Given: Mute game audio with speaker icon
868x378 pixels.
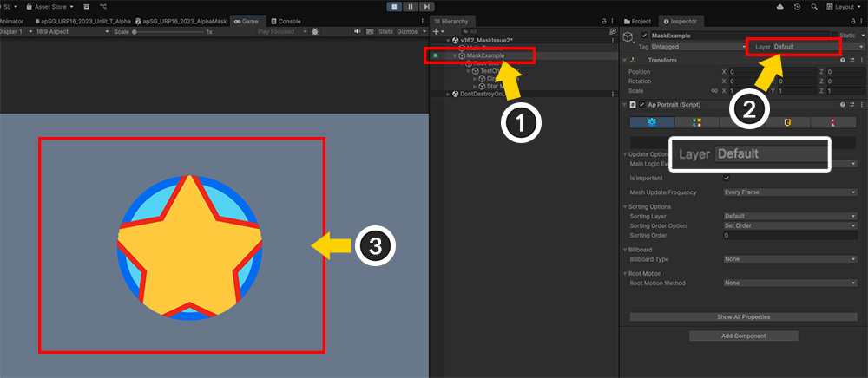Looking at the screenshot, I should pos(358,31).
